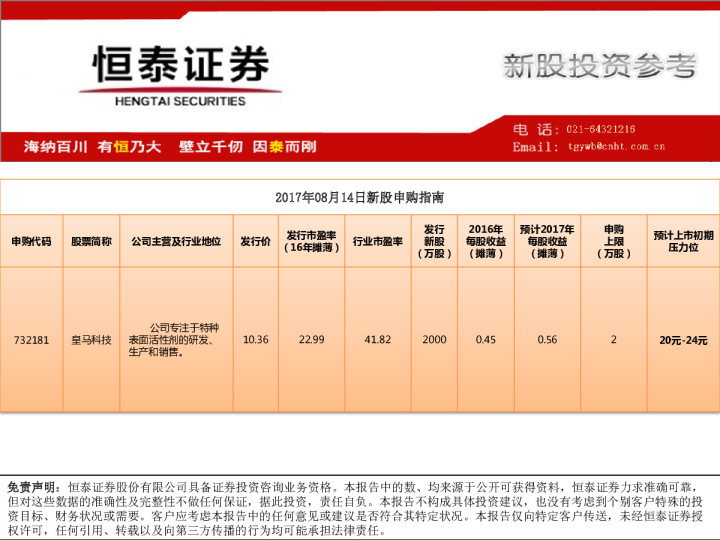Image resolution: width=720 pixels, height=540 pixels.
Task: Click the 申购上限(万股) column header
Action: (614, 241)
